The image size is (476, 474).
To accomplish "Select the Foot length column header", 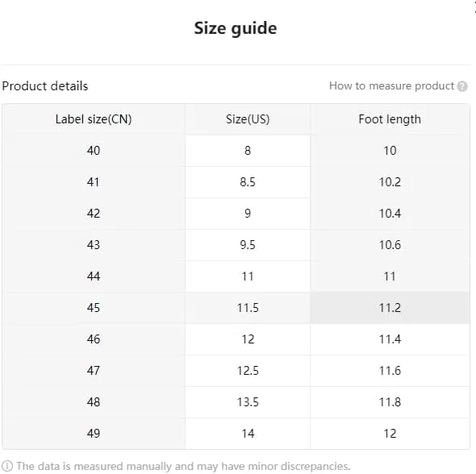I will point(390,119).
